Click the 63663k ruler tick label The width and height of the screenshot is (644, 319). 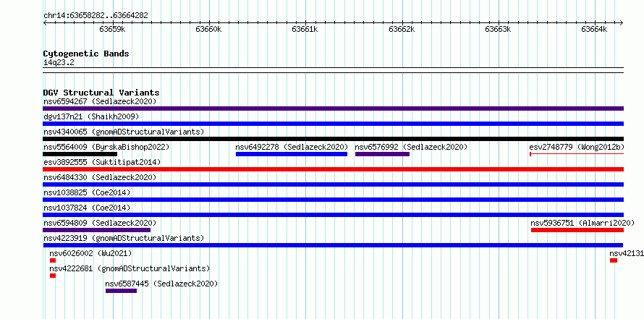(x=499, y=29)
